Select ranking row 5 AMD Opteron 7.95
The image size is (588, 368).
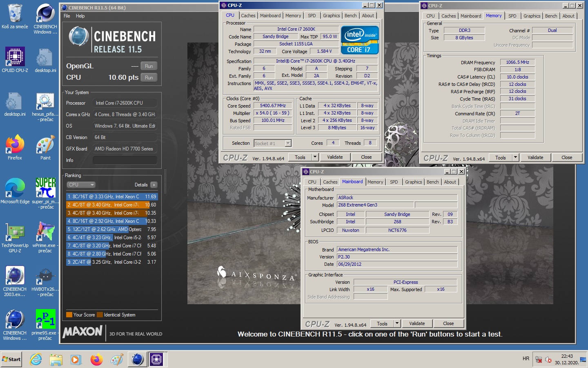point(111,229)
